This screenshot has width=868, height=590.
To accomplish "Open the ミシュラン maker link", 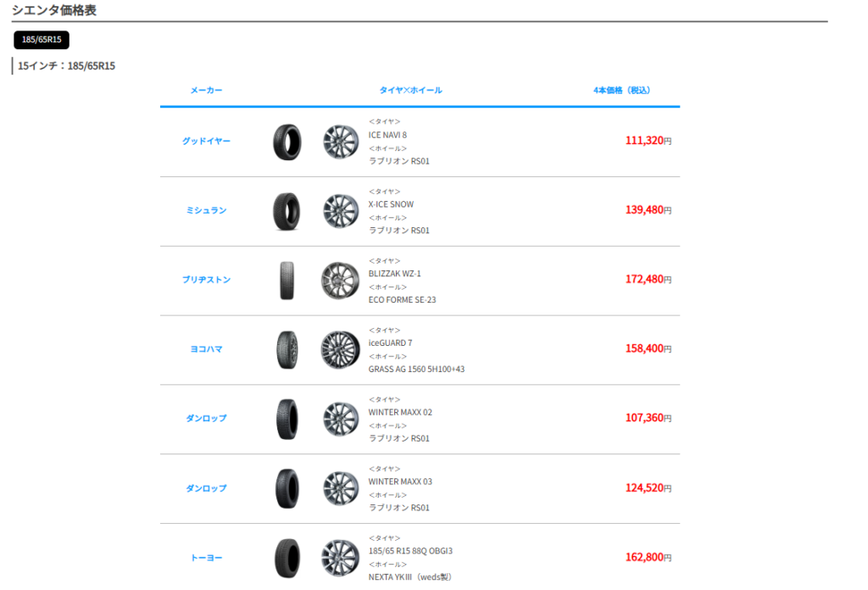I will tap(206, 210).
